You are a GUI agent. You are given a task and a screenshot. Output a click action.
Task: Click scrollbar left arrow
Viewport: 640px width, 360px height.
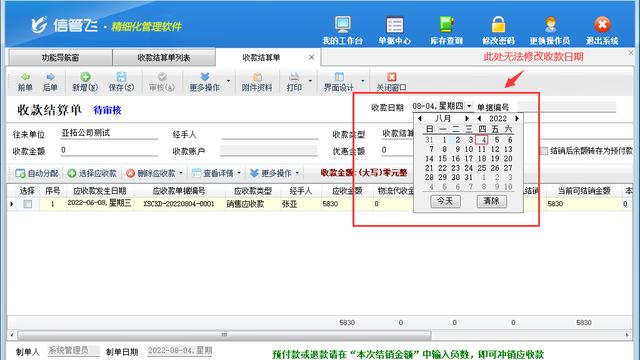11,335
